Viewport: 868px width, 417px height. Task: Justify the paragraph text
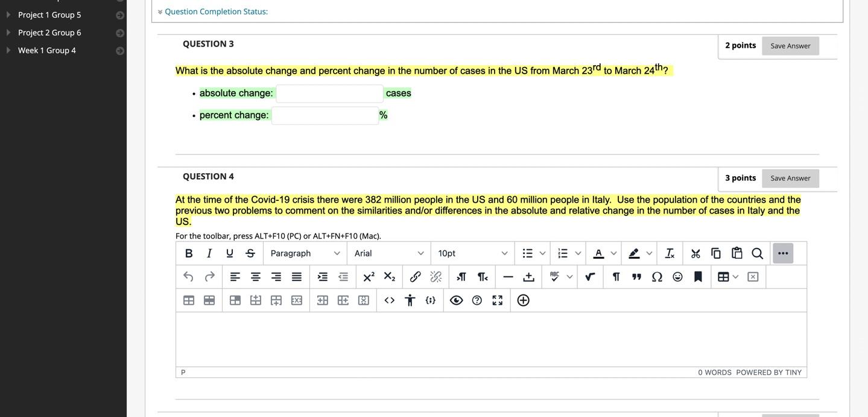coord(297,277)
